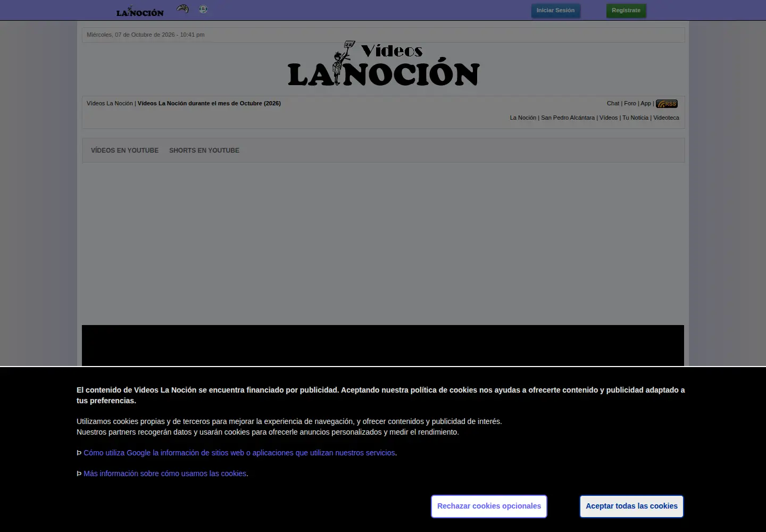This screenshot has width=766, height=532.
Task: Open the Tu Noticia link
Action: pyautogui.click(x=635, y=118)
